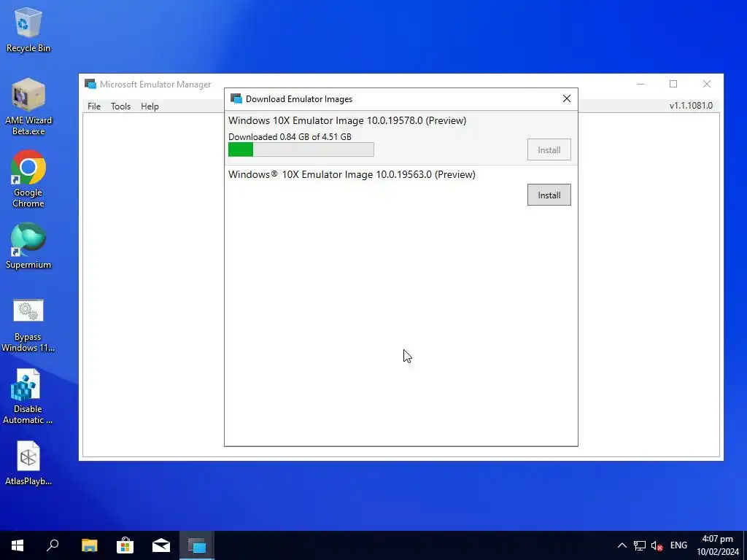This screenshot has height=560, width=747.
Task: Open the Windows Start menu
Action: (x=18, y=545)
